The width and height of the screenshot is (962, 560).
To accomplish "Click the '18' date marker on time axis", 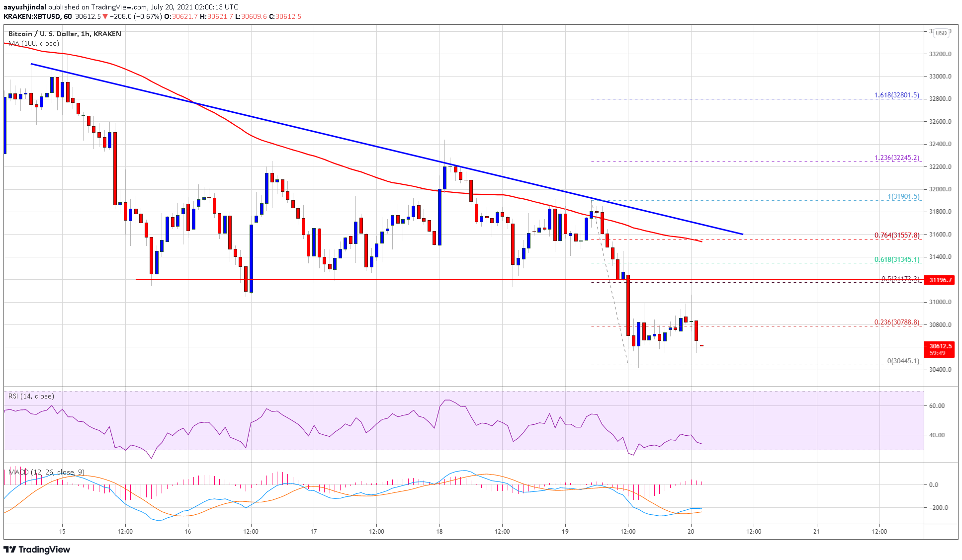I will point(439,531).
